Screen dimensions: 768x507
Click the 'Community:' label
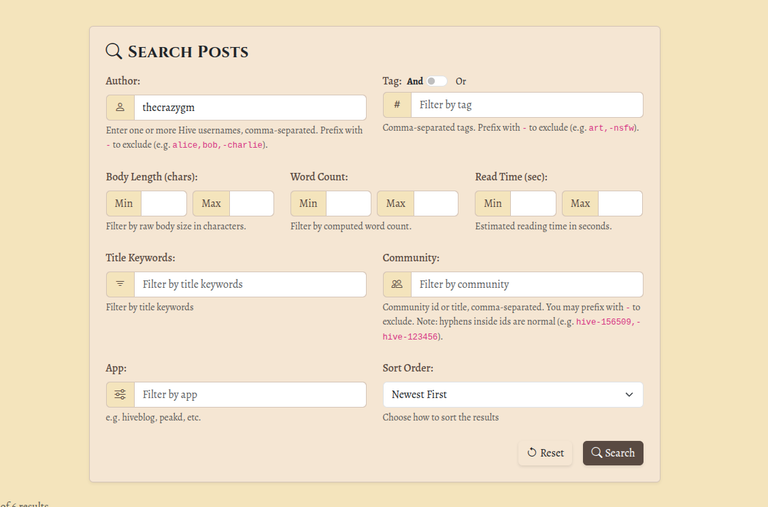point(411,258)
